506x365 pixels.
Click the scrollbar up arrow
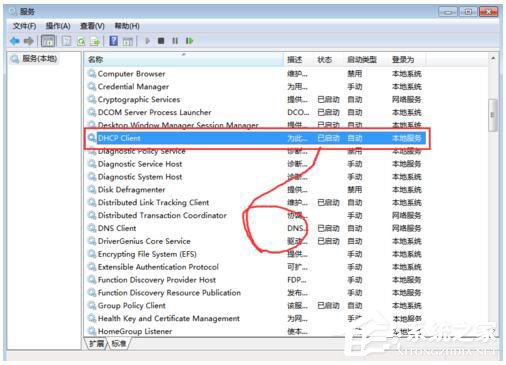click(x=493, y=59)
